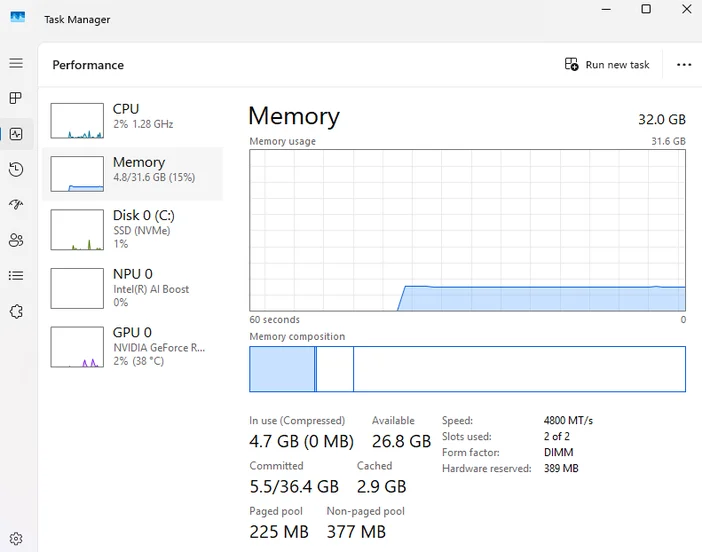Screen dimensions: 702x552
Task: Click the Memory usage graph
Action: [x=467, y=230]
